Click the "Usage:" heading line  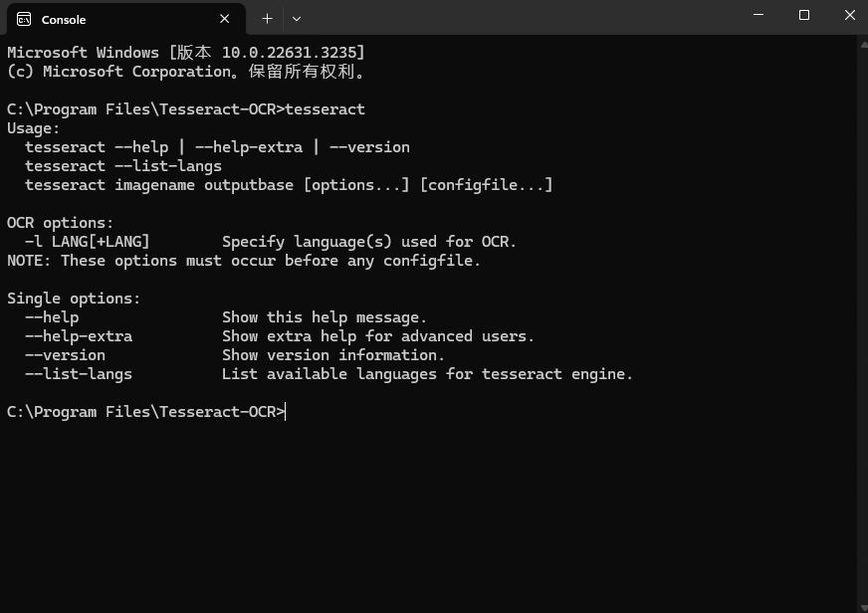[x=34, y=128]
